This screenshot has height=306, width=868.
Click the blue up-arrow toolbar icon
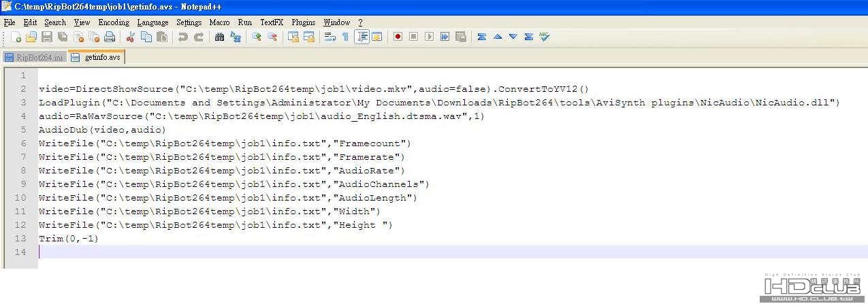(498, 37)
